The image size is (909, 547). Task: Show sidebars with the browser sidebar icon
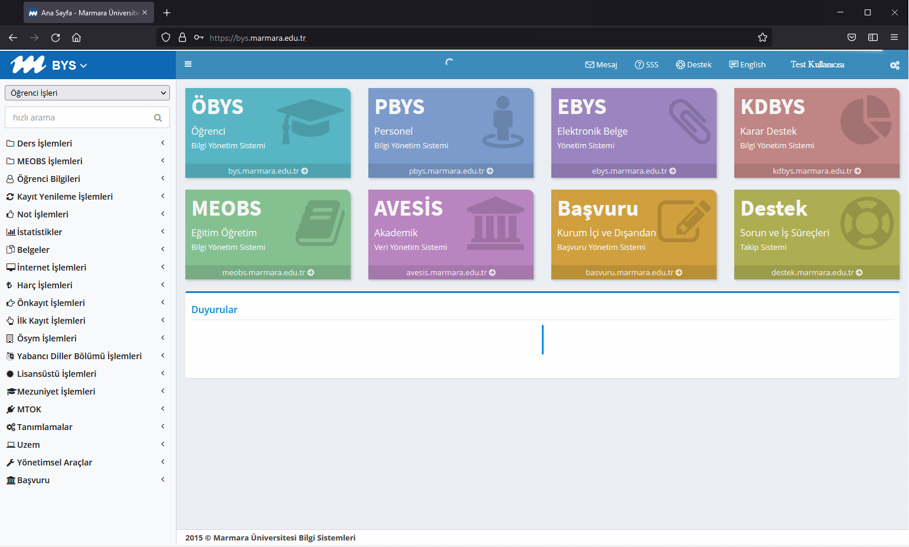coord(872,37)
